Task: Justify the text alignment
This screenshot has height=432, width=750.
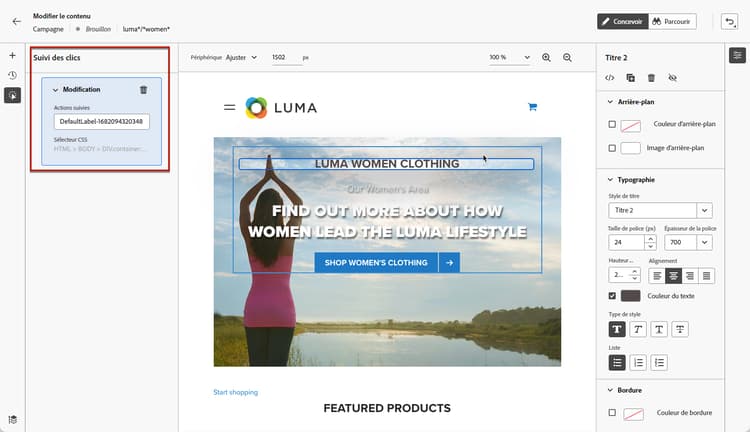Action: coord(706,276)
